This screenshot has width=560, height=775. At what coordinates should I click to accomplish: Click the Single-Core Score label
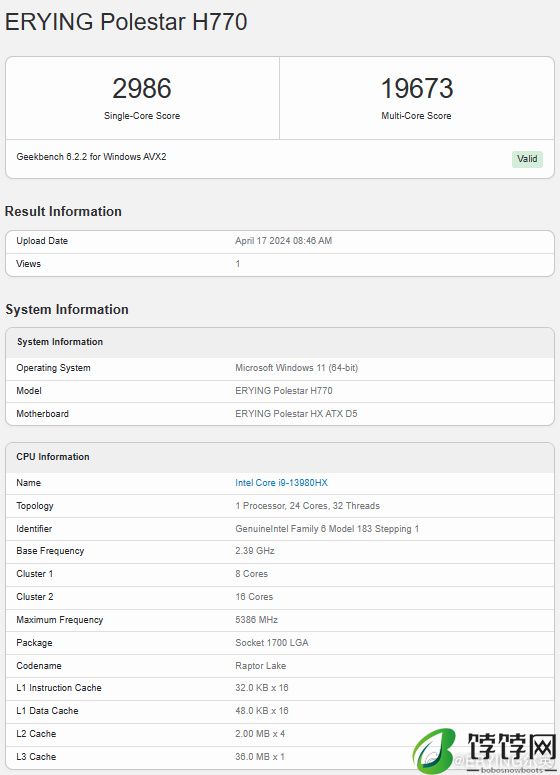pos(142,116)
